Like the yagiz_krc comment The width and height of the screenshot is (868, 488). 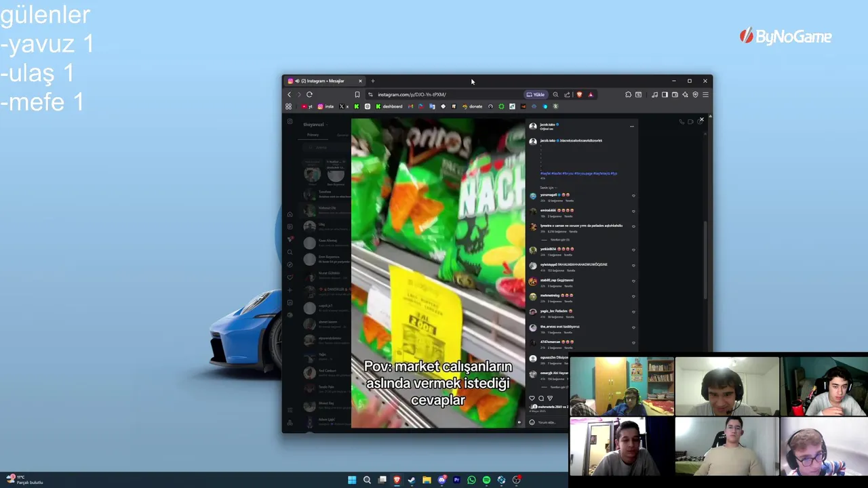(x=633, y=312)
